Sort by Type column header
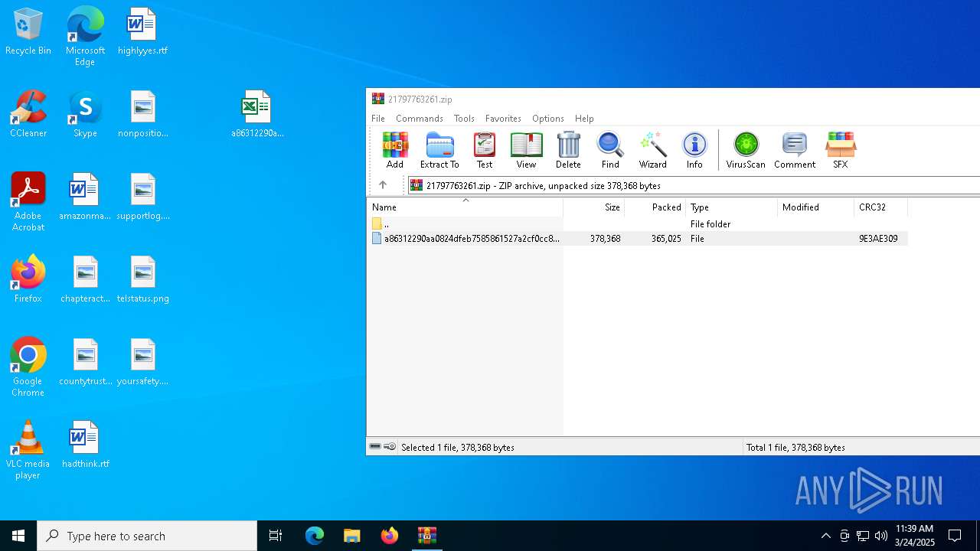980x551 pixels. point(732,207)
